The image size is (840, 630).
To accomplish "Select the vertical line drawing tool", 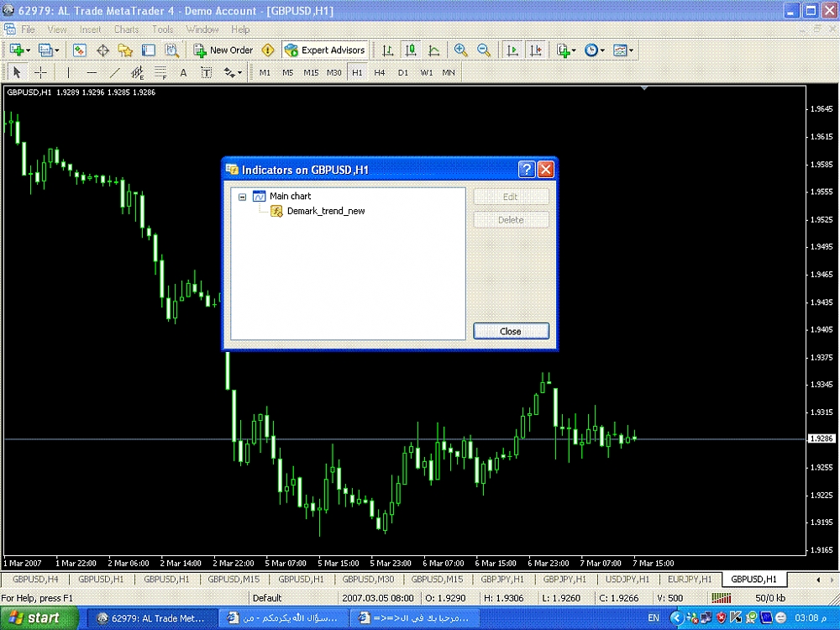I will pyautogui.click(x=69, y=73).
